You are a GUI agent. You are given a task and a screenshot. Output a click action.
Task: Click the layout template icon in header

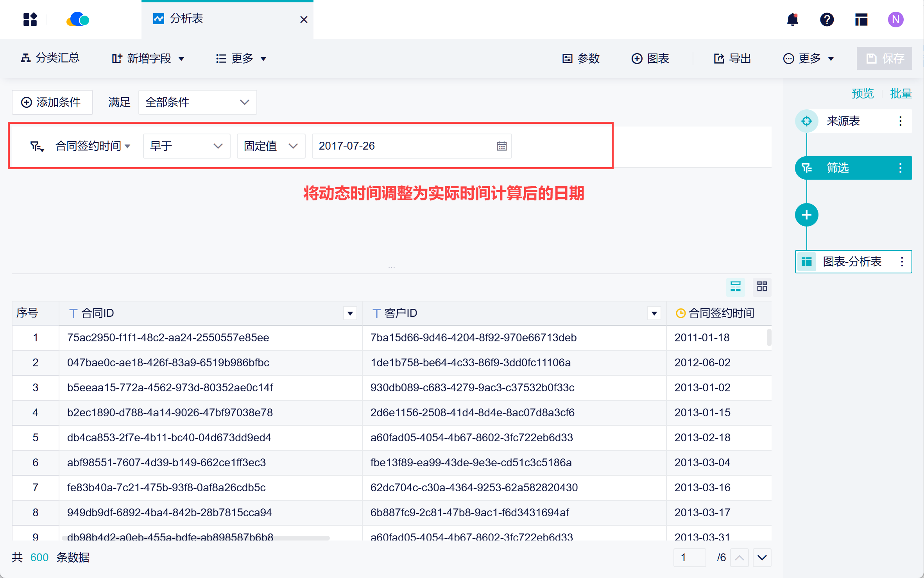[x=861, y=20]
